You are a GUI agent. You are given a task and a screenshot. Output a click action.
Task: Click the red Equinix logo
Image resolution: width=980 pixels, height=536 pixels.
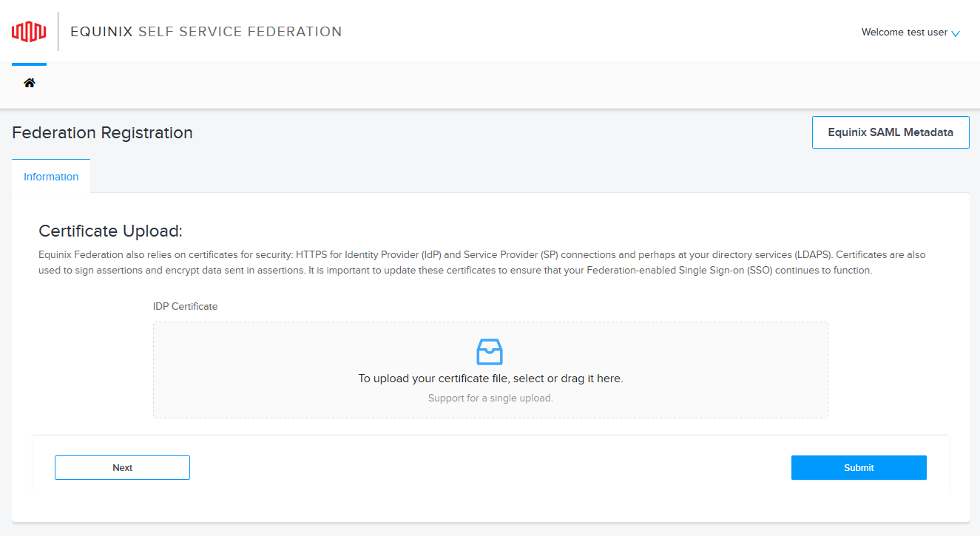tap(29, 32)
